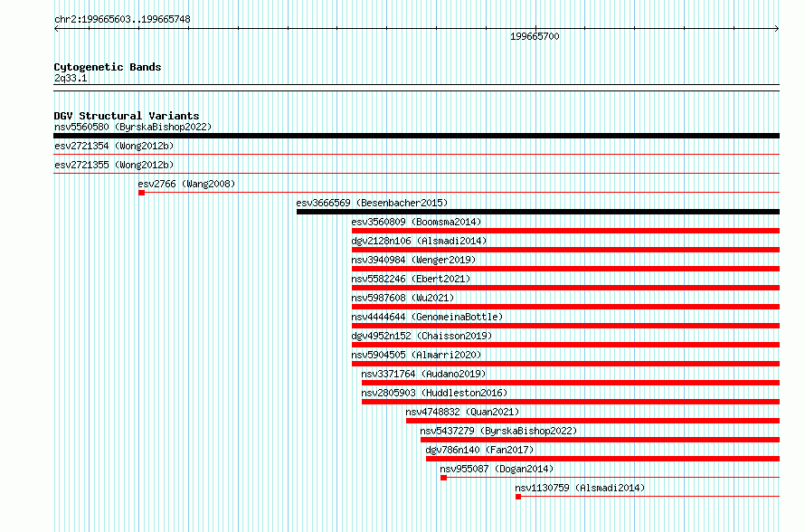Click the red bar under esv3560809
The image size is (805, 532).
pyautogui.click(x=565, y=231)
